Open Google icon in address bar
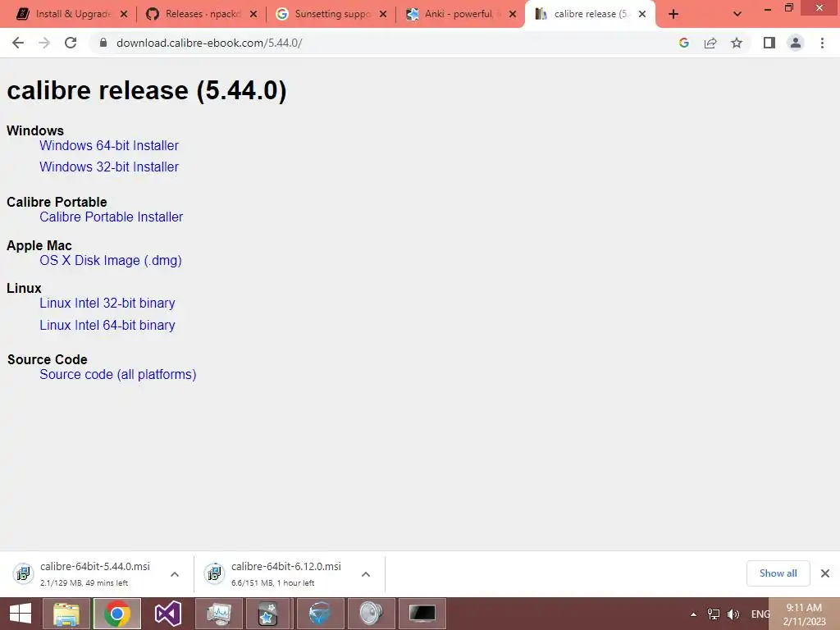The width and height of the screenshot is (840, 630). [683, 43]
